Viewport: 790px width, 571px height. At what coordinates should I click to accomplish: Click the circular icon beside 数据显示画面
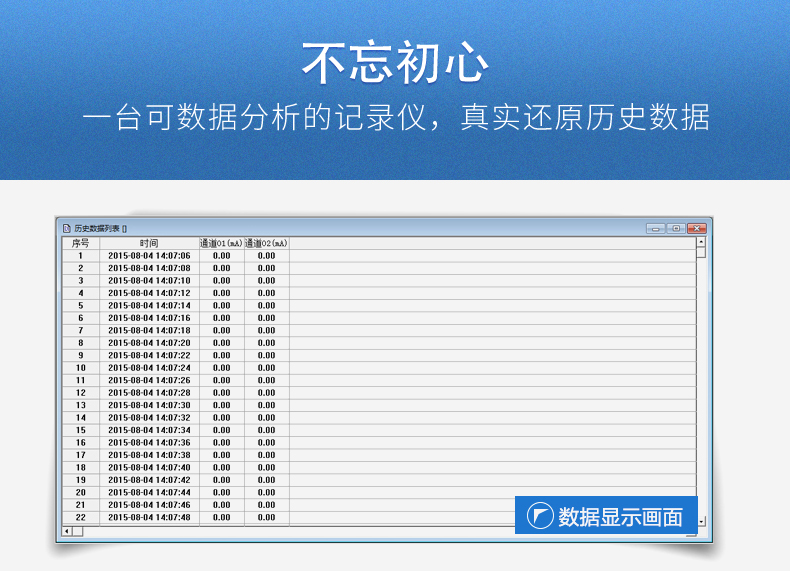[541, 516]
